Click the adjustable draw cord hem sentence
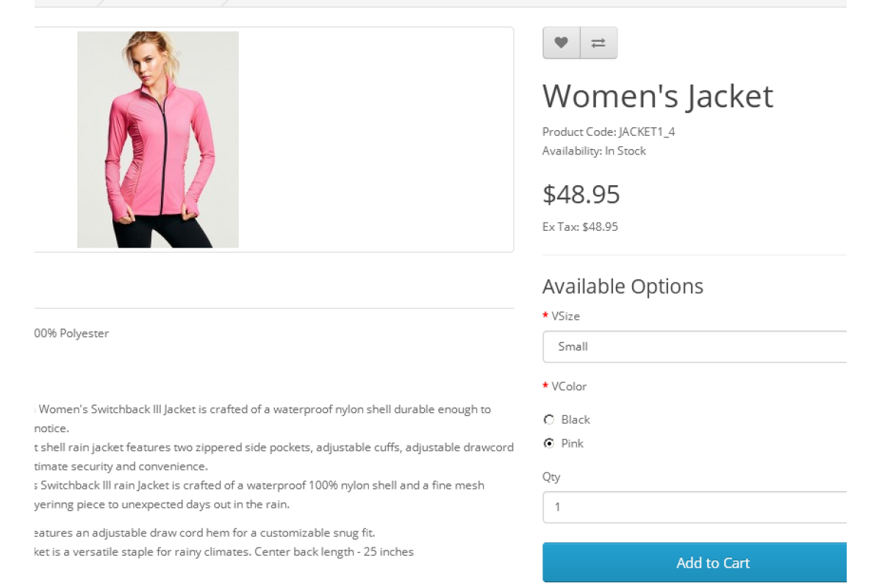 [206, 533]
